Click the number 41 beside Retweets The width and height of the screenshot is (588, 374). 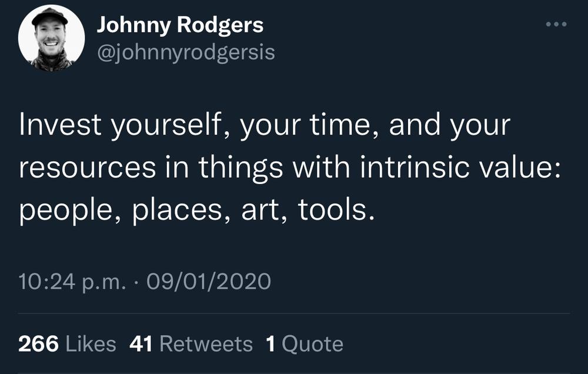click(x=141, y=344)
